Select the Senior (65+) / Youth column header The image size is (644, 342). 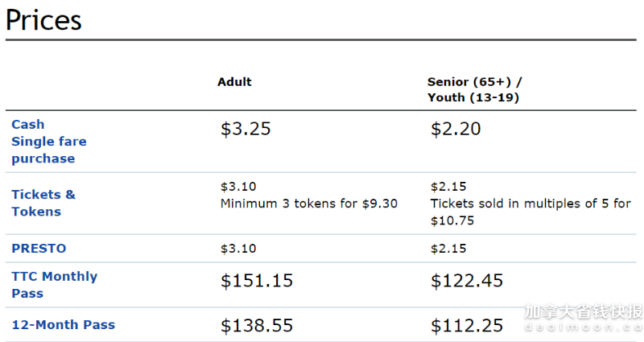(x=475, y=89)
